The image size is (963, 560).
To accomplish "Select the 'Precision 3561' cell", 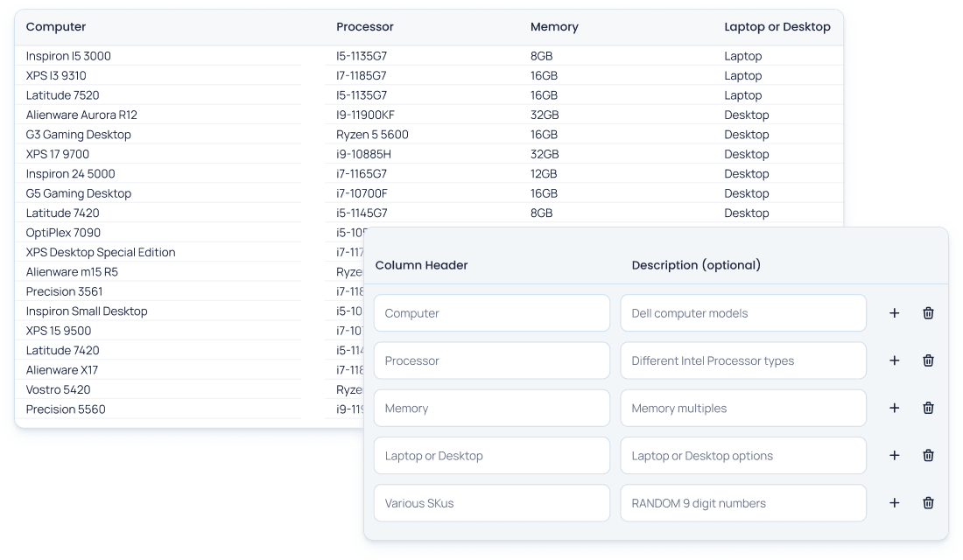I will (x=65, y=291).
